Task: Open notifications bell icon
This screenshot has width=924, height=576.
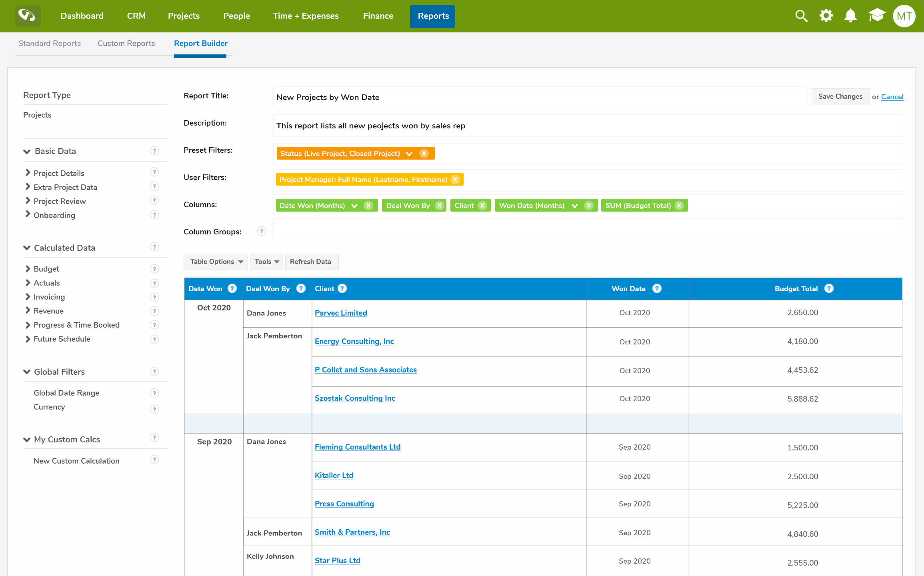Action: (x=850, y=16)
